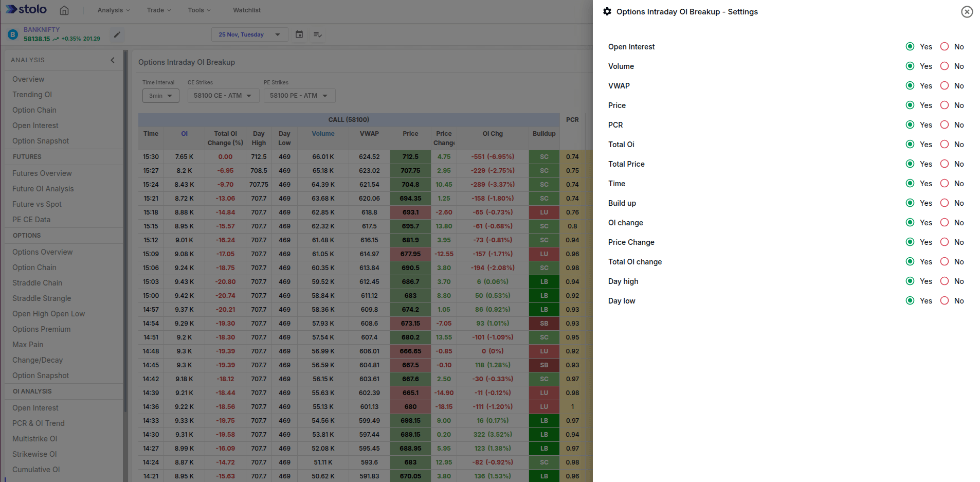Click the edit pencil icon beside BANKNIFTY
The width and height of the screenshot is (980, 482).
point(117,34)
